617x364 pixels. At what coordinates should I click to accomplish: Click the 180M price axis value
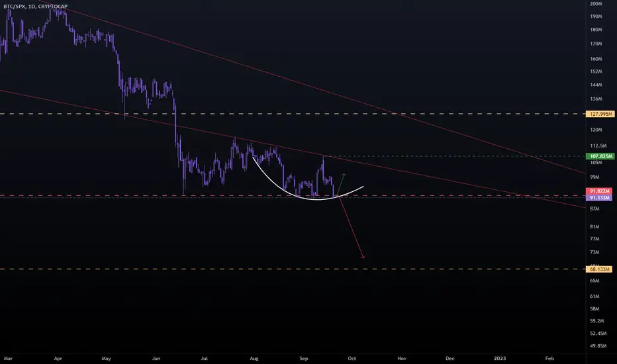(x=596, y=30)
